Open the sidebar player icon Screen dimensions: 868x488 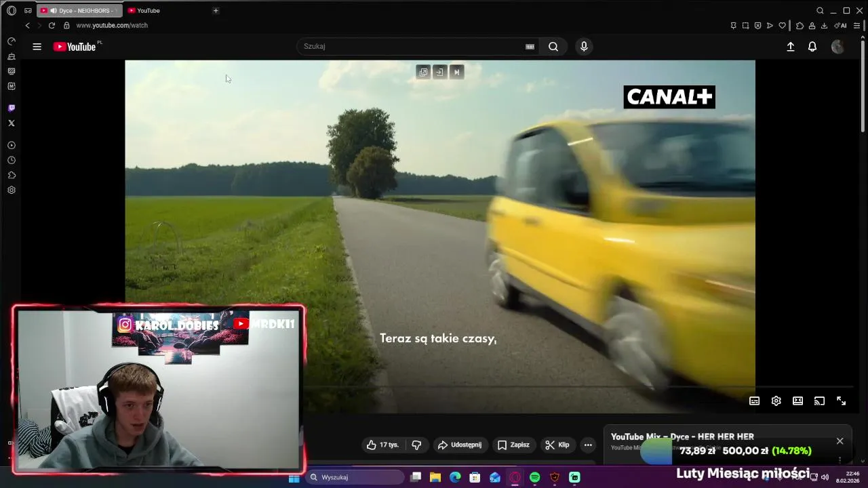(x=12, y=146)
